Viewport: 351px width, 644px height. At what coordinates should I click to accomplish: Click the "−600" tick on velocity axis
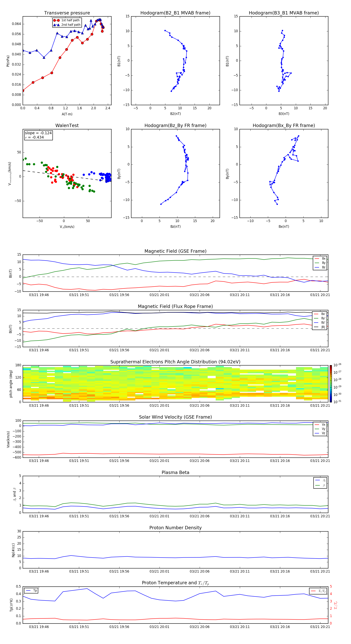17,457
